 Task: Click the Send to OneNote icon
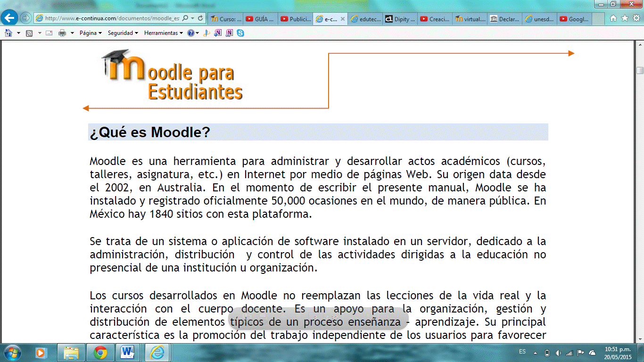[x=218, y=33]
